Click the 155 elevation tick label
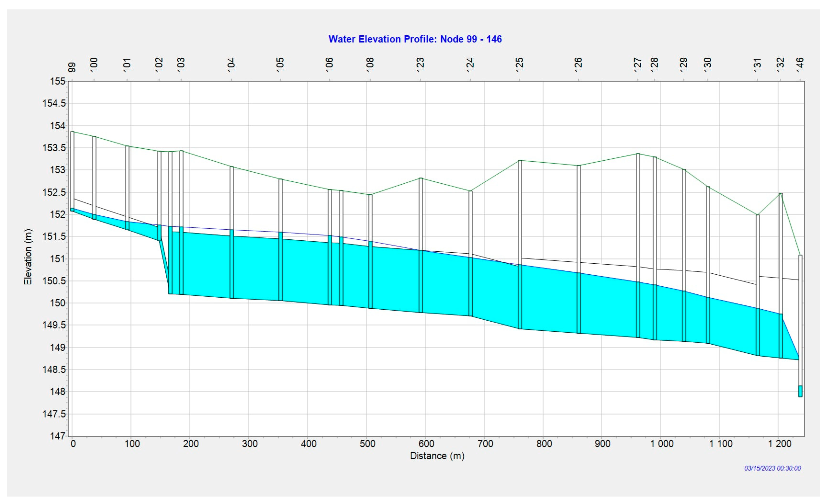 [57, 81]
